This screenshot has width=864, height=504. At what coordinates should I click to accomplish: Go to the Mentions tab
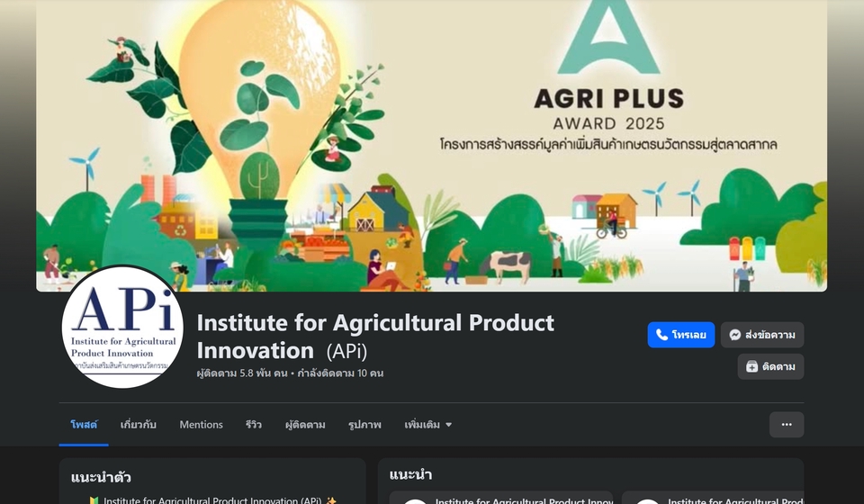click(201, 425)
